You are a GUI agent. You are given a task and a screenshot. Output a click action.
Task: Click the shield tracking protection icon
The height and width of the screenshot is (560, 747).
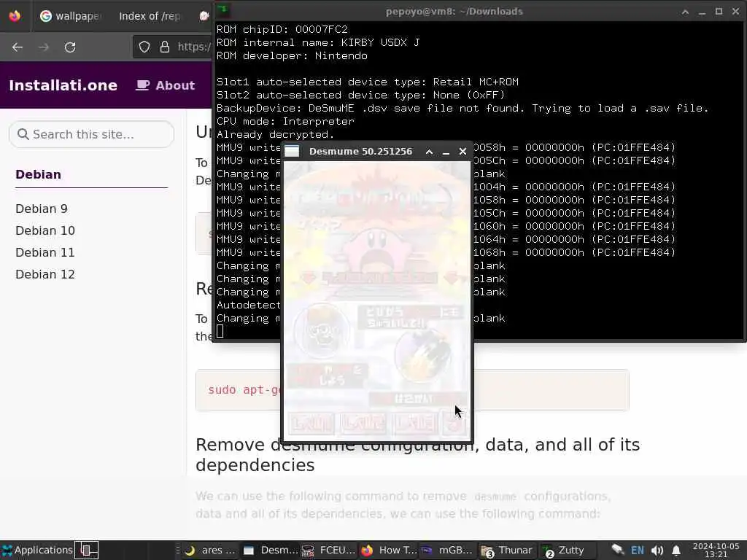[144, 47]
